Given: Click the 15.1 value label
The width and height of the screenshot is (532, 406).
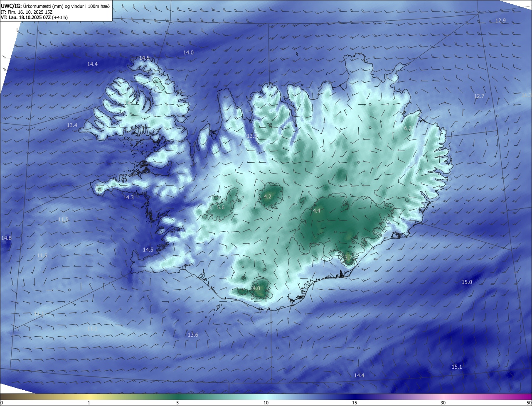Looking at the screenshot, I should coord(456,367).
